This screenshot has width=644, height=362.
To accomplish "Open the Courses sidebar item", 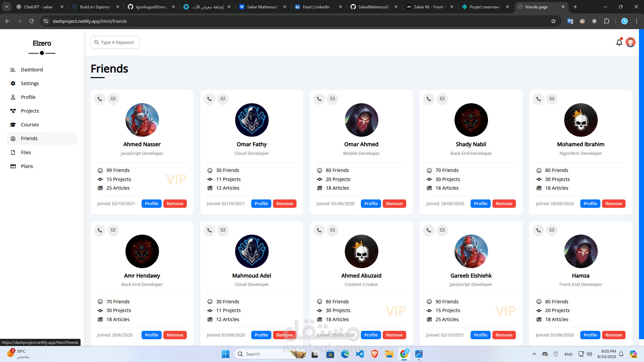I will point(30,125).
